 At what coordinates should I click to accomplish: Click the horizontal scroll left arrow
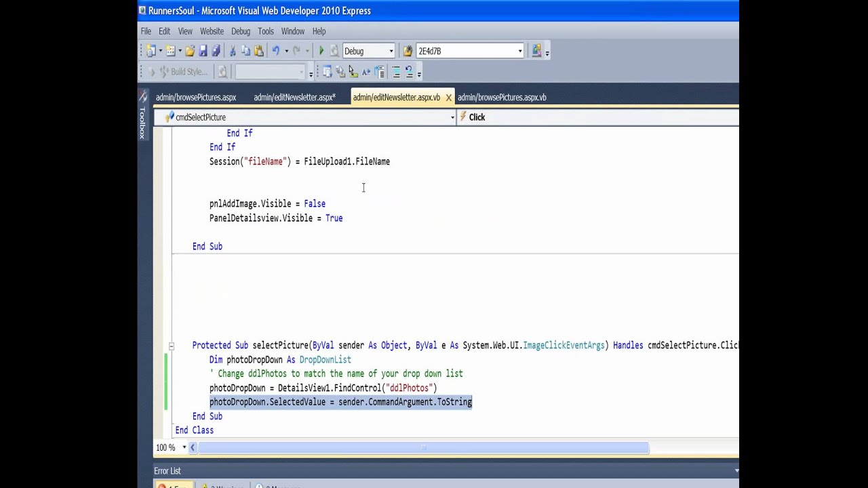click(193, 447)
